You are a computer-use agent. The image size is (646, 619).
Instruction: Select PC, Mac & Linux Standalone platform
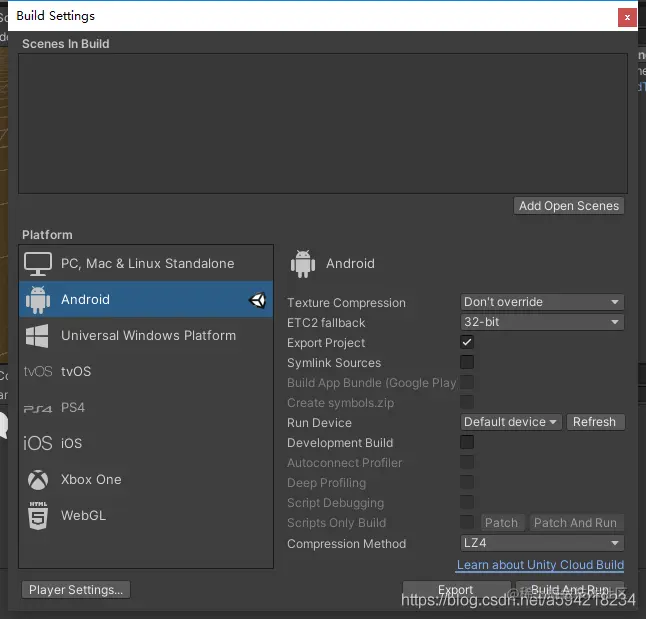tap(146, 263)
